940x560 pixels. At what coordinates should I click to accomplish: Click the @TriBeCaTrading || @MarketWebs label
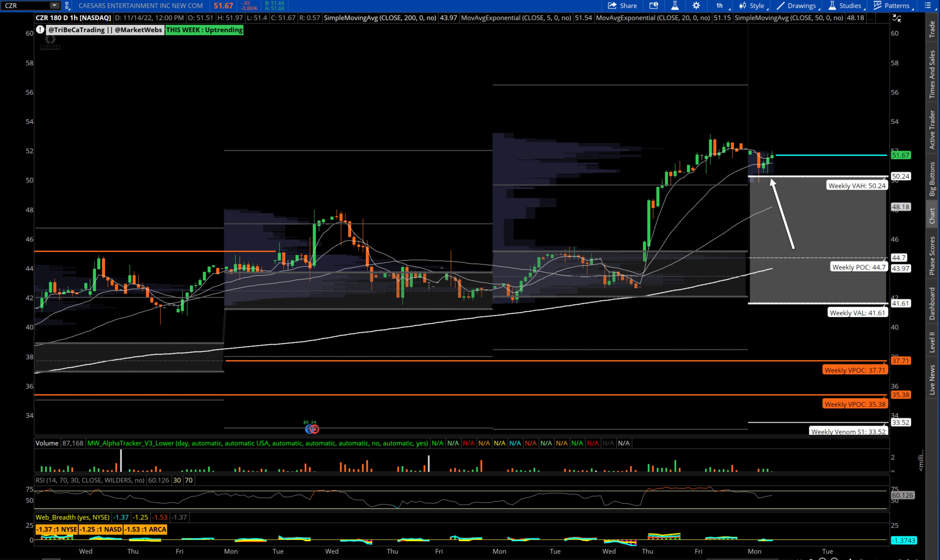105,30
